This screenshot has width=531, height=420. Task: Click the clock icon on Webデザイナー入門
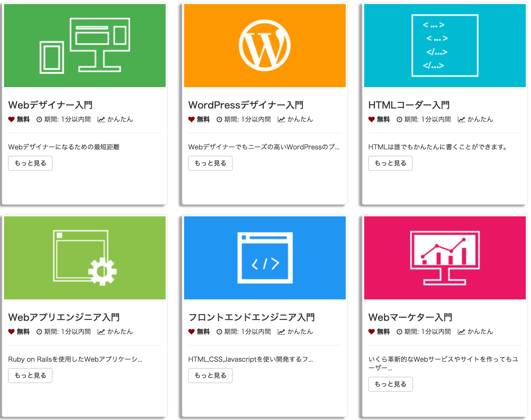[x=39, y=119]
